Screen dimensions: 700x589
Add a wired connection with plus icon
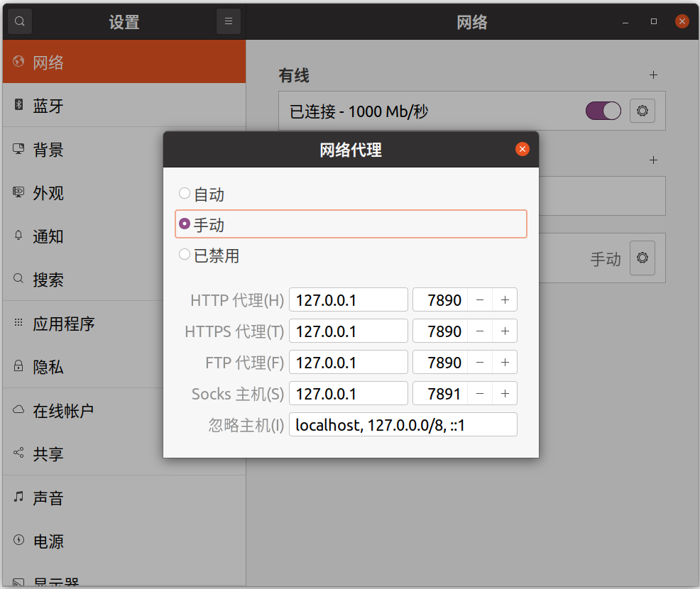653,75
